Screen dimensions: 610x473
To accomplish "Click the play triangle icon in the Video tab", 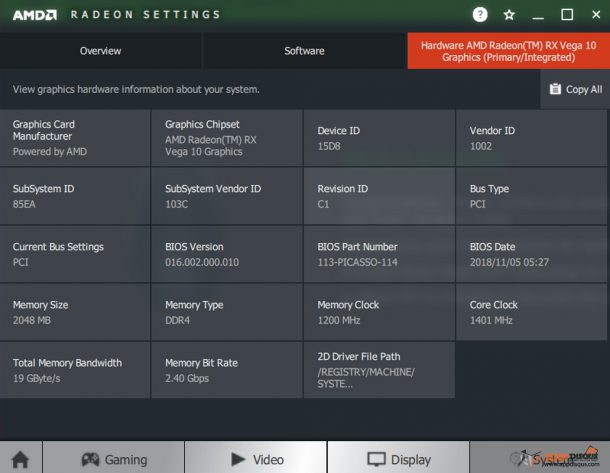I will 238,459.
